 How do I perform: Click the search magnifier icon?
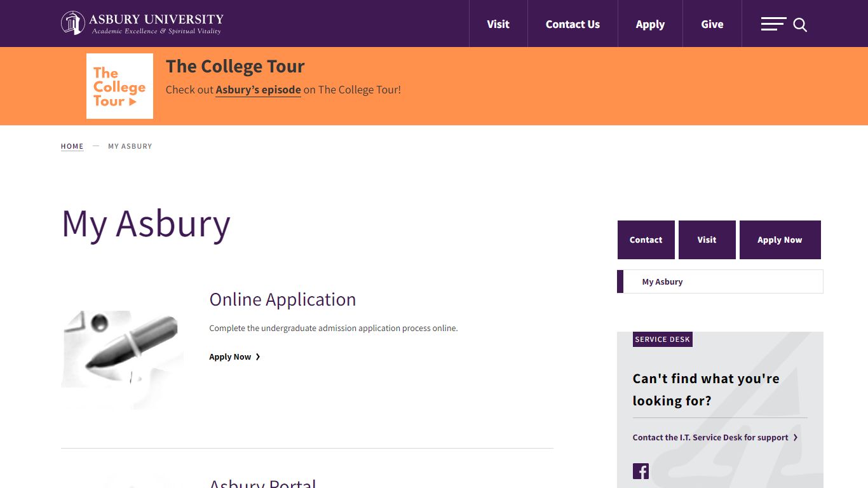[x=800, y=25]
